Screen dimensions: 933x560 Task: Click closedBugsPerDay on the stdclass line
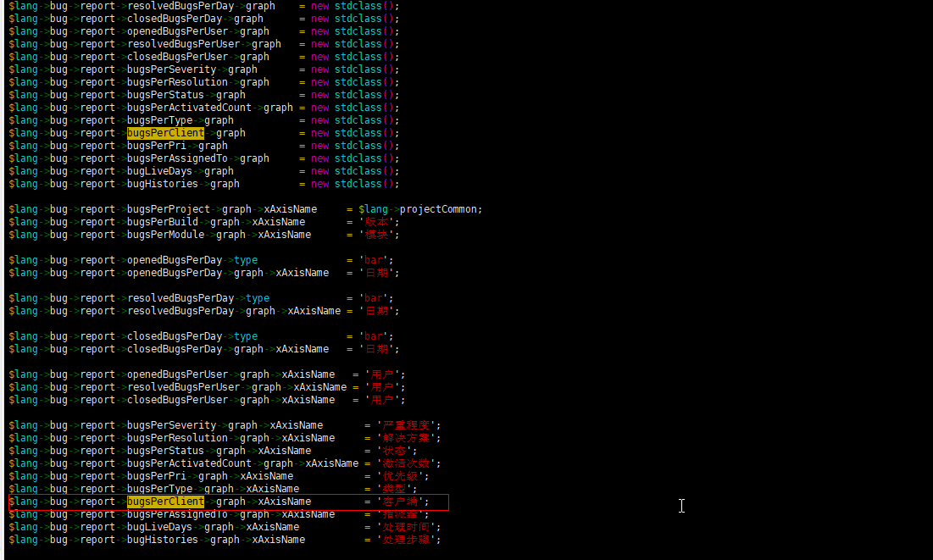pyautogui.click(x=175, y=19)
